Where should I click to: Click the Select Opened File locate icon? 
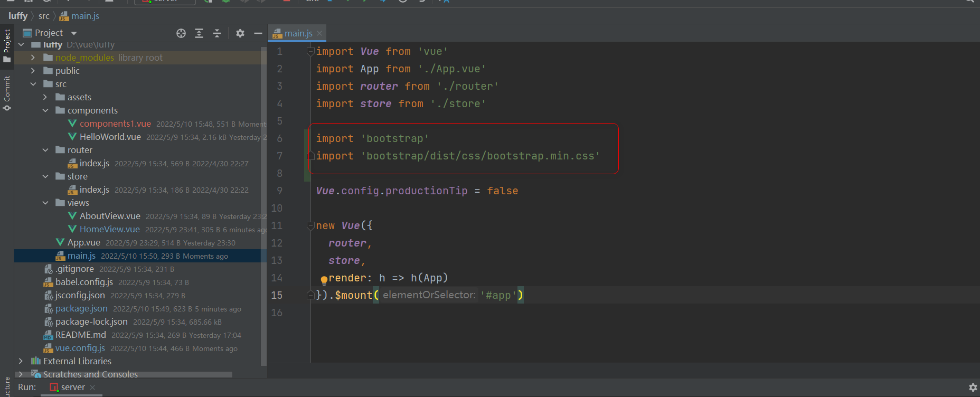(x=181, y=33)
